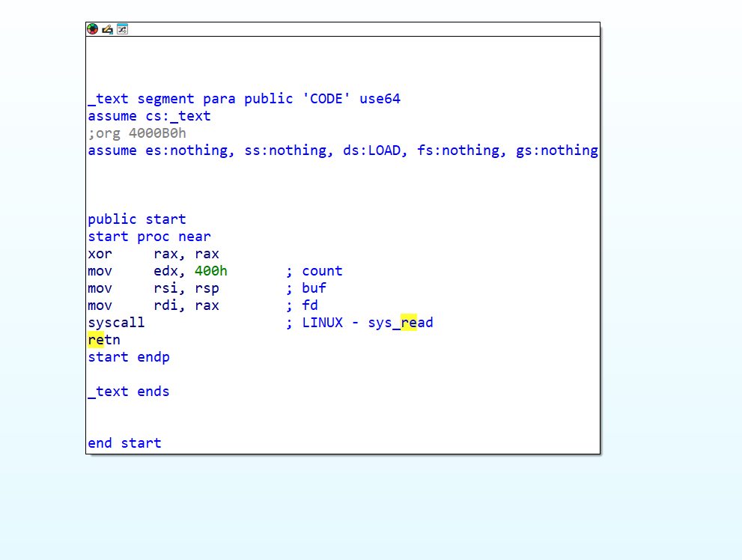Click the group nodes icon
The width and height of the screenshot is (742, 560).
point(122,29)
